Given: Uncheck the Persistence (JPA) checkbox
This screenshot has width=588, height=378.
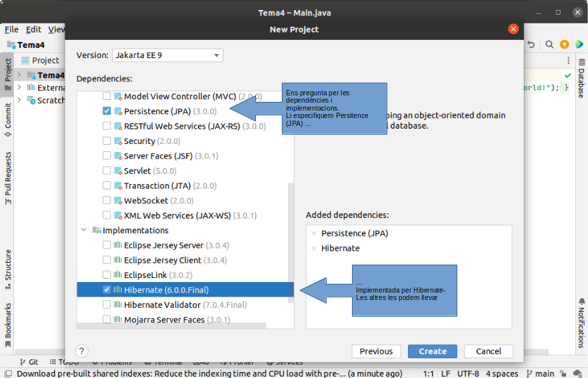Looking at the screenshot, I should [x=107, y=111].
